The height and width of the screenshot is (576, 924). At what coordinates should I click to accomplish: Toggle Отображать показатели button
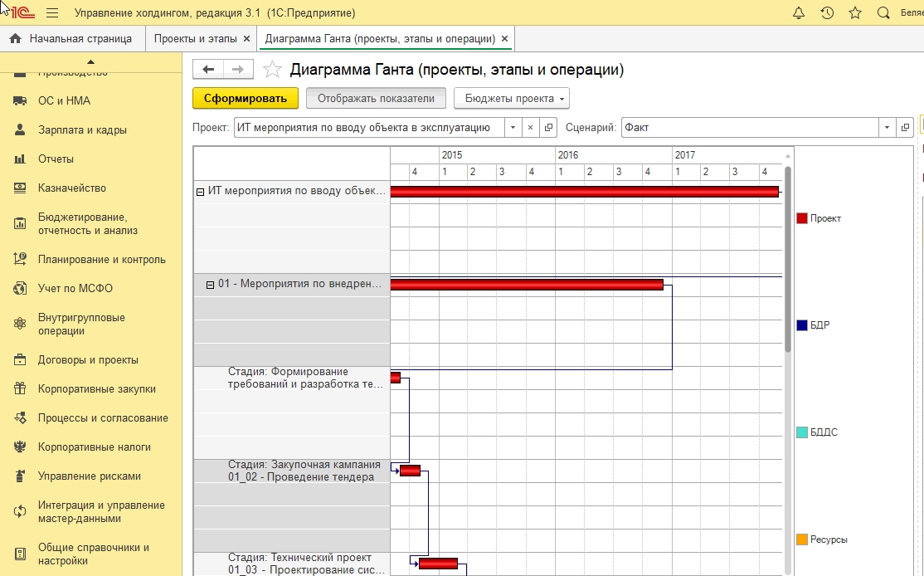[376, 99]
